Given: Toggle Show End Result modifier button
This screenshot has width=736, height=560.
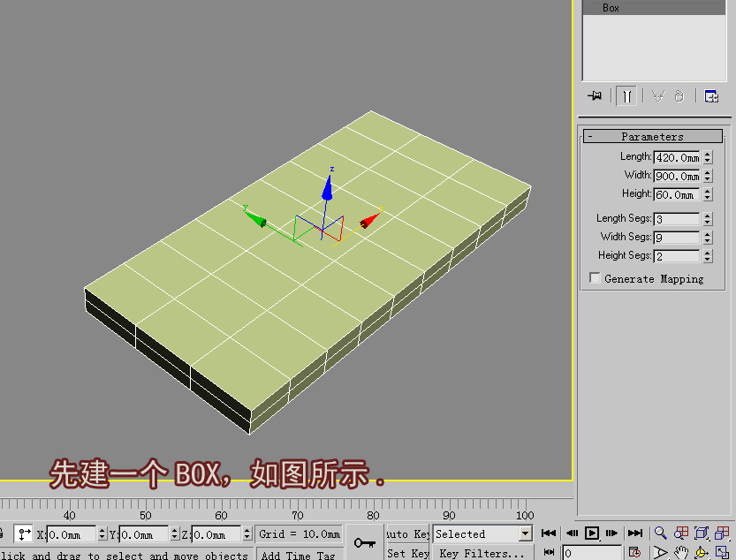Looking at the screenshot, I should click(x=626, y=96).
